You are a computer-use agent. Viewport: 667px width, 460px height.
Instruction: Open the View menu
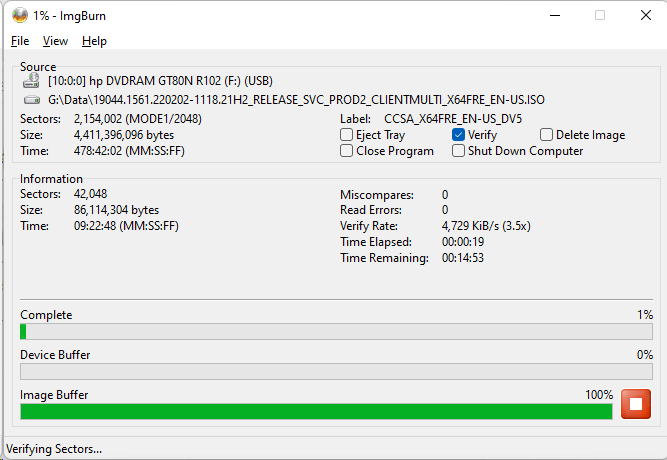55,41
